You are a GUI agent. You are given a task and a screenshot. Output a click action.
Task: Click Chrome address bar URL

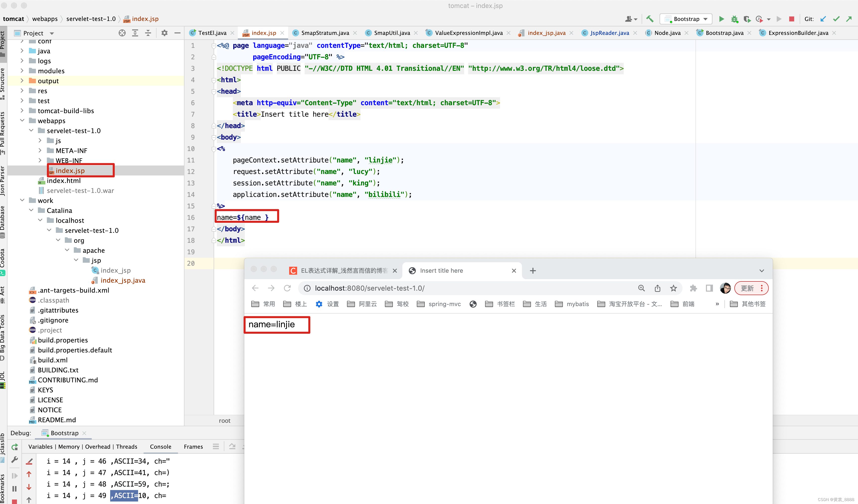[369, 288]
